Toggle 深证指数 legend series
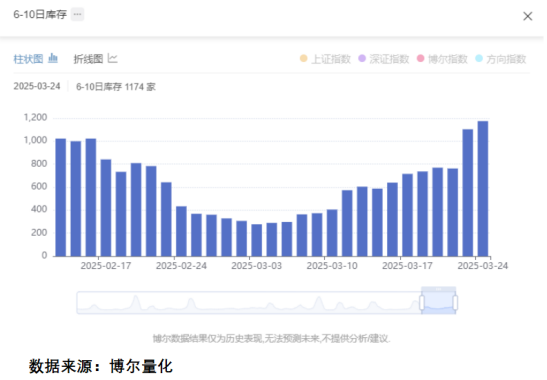This screenshot has height=380, width=547. 384,59
